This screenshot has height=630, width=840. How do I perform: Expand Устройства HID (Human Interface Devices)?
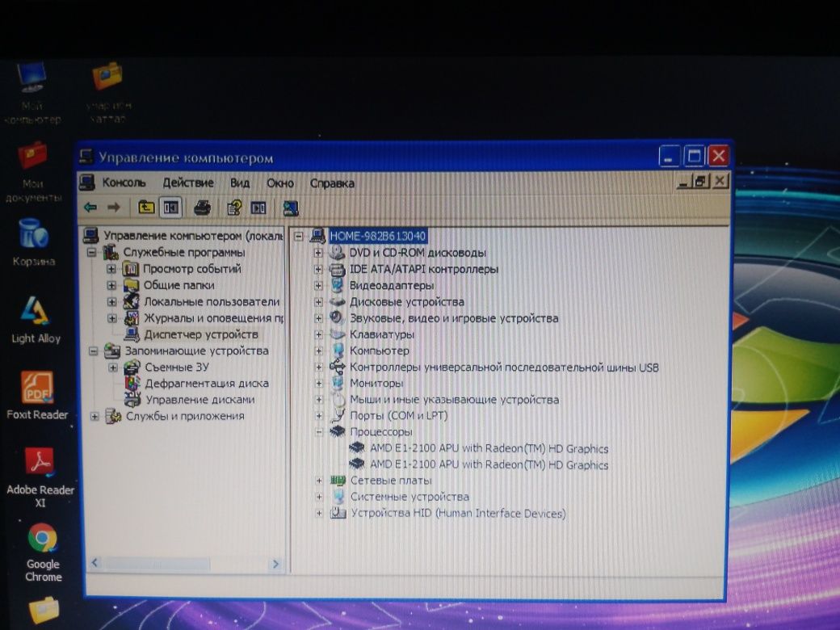[319, 513]
